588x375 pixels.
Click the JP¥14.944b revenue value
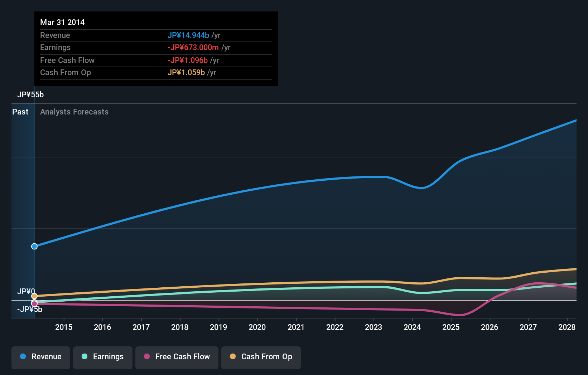point(188,35)
